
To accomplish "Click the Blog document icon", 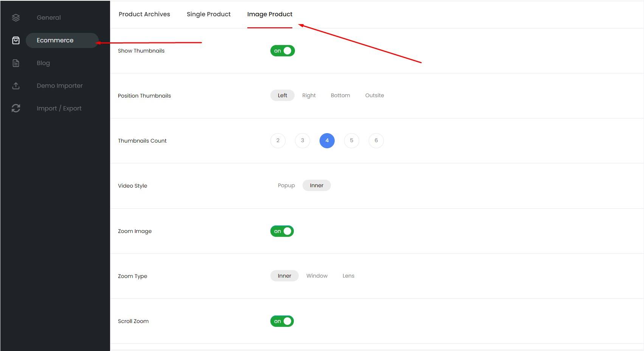I will (x=16, y=63).
